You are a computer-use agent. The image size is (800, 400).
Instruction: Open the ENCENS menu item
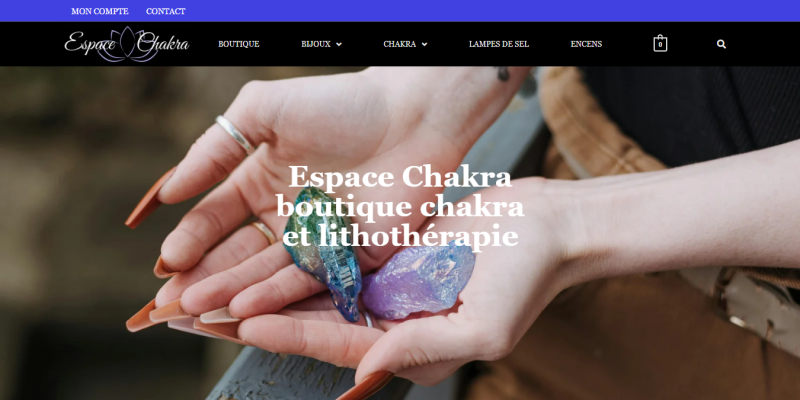(x=586, y=44)
